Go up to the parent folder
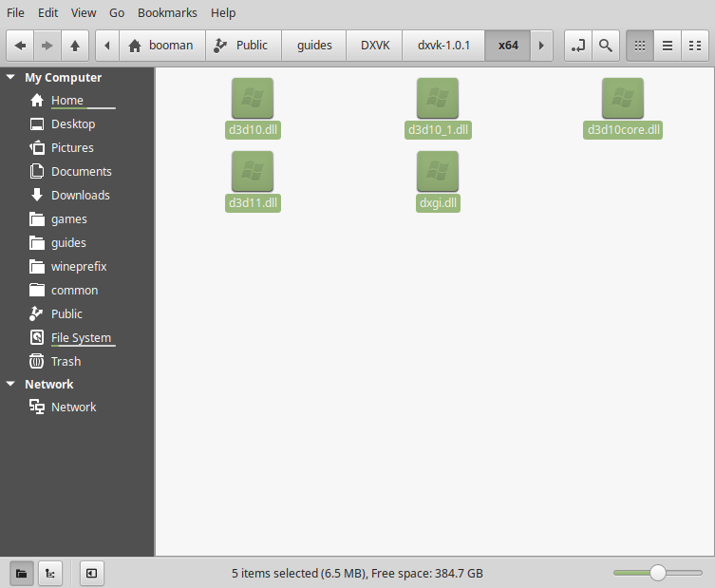This screenshot has height=588, width=715. 75,46
